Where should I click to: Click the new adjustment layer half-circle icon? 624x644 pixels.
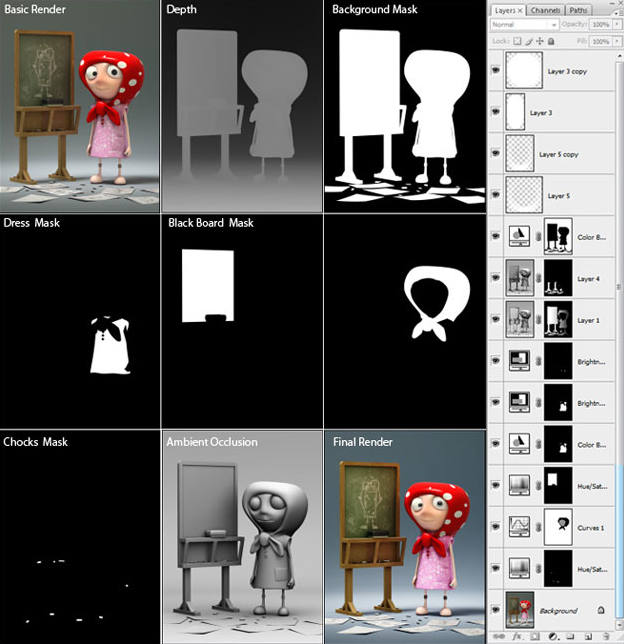tap(553, 636)
